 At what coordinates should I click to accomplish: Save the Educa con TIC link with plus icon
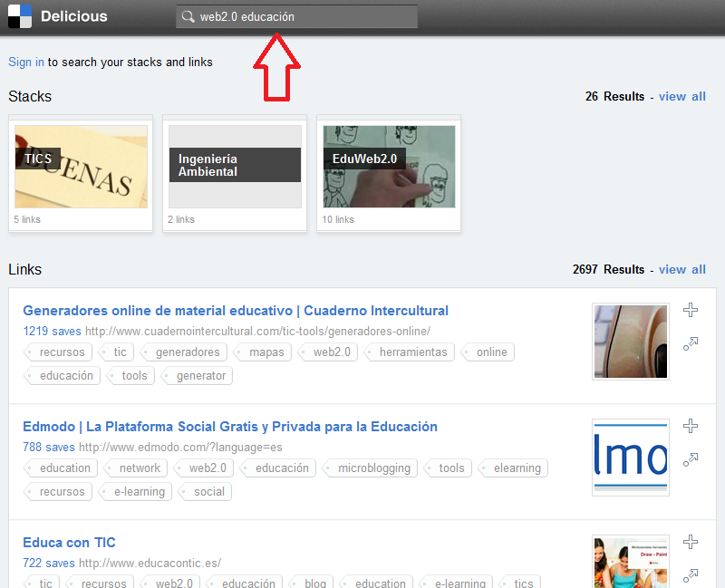coord(691,542)
